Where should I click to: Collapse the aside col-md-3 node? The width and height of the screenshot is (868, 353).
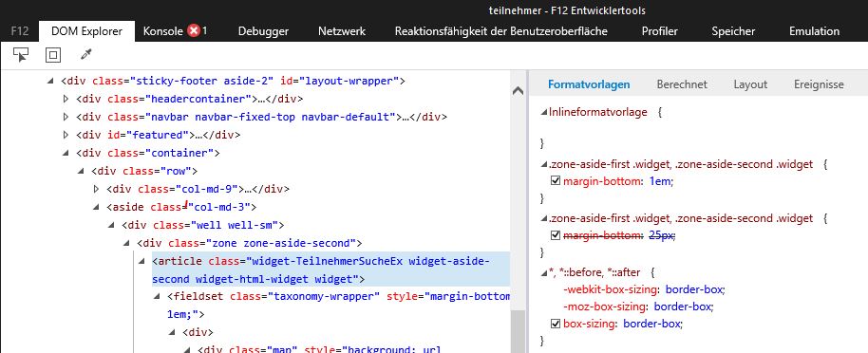(x=96, y=207)
